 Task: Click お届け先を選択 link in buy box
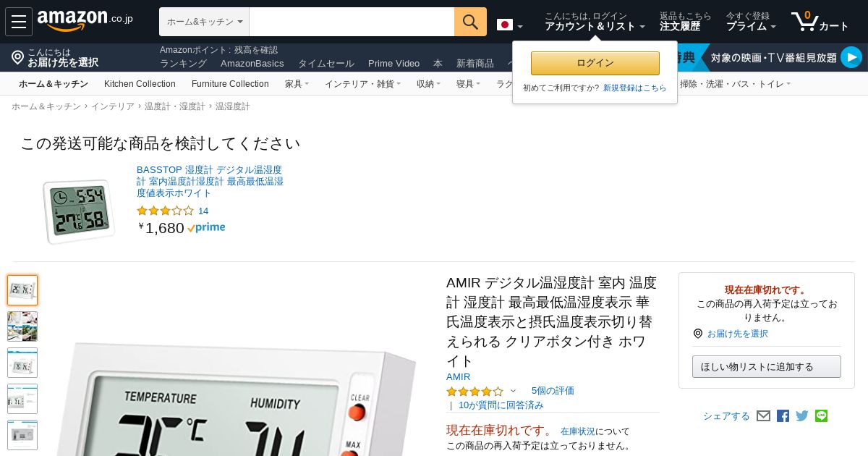737,334
